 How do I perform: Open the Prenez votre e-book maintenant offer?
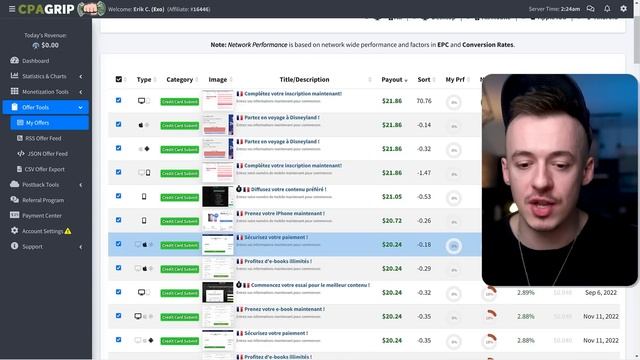[x=284, y=309]
